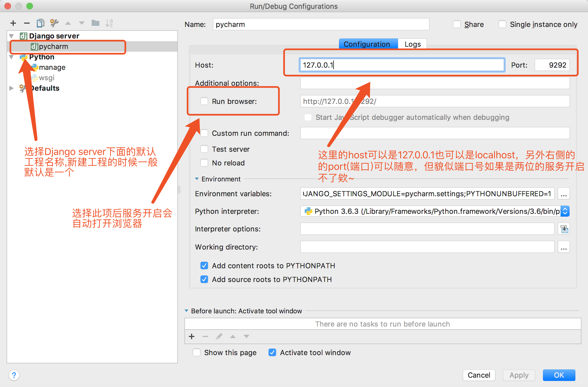Click the Cancel button
The height and width of the screenshot is (387, 588).
tap(479, 375)
